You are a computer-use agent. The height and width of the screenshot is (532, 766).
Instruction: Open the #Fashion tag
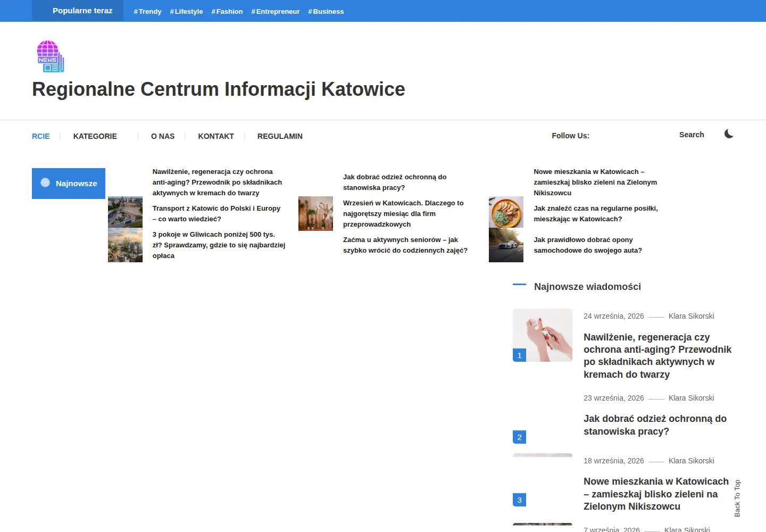227,11
